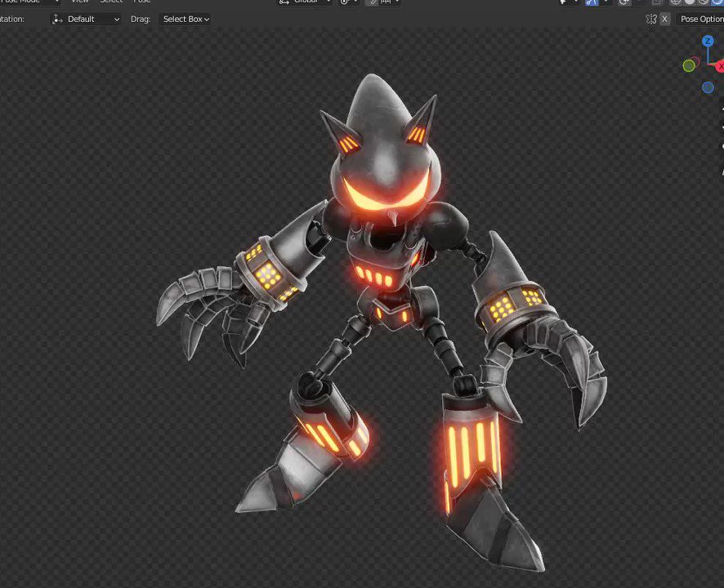
Task: Click the blue Z axis on gizmo
Action: click(708, 41)
